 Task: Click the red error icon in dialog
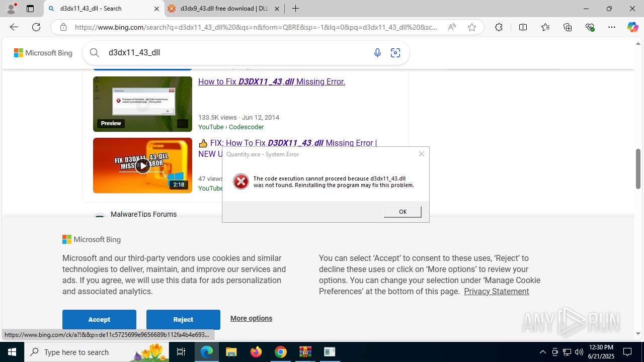tap(241, 182)
